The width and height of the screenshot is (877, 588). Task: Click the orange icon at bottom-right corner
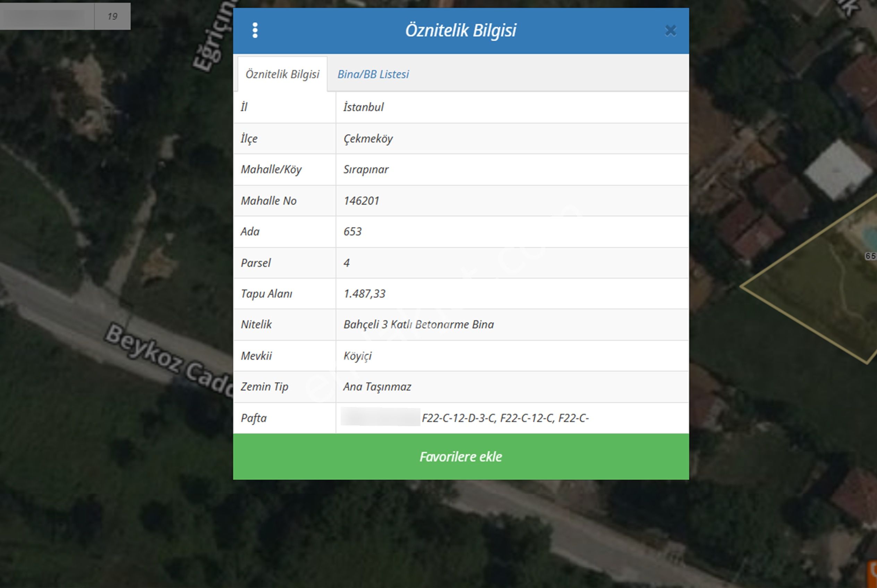tap(872, 574)
